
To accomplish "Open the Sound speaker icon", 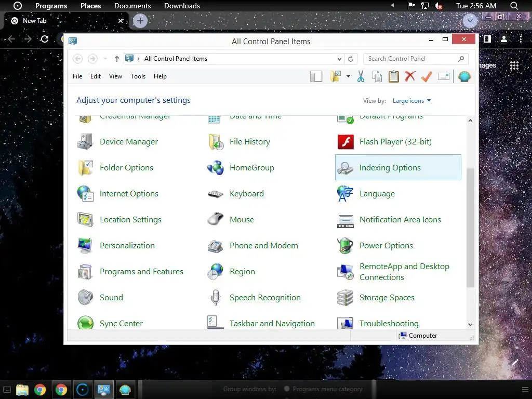I will (85, 298).
